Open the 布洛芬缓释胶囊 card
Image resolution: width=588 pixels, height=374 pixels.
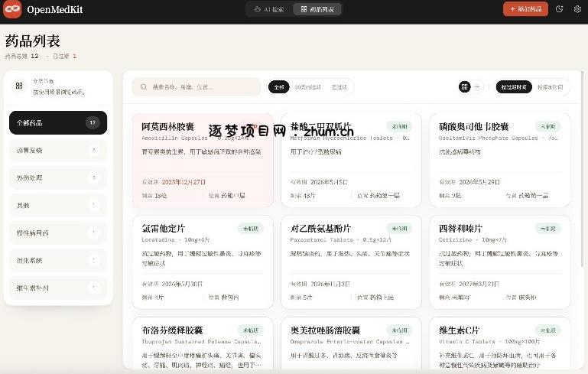click(203, 343)
